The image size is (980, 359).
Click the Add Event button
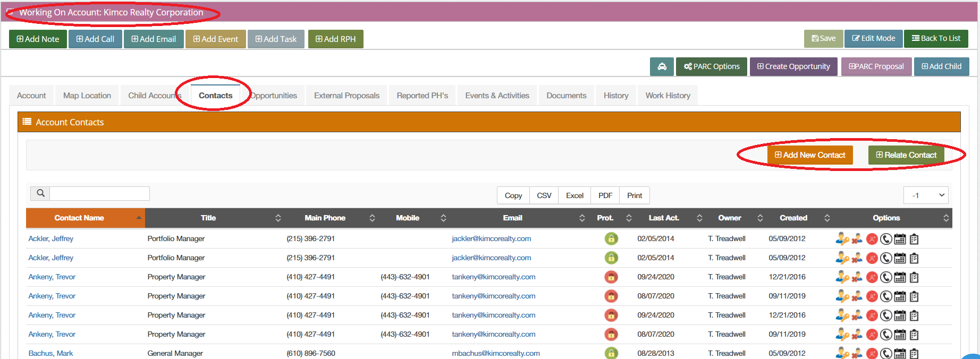point(216,39)
